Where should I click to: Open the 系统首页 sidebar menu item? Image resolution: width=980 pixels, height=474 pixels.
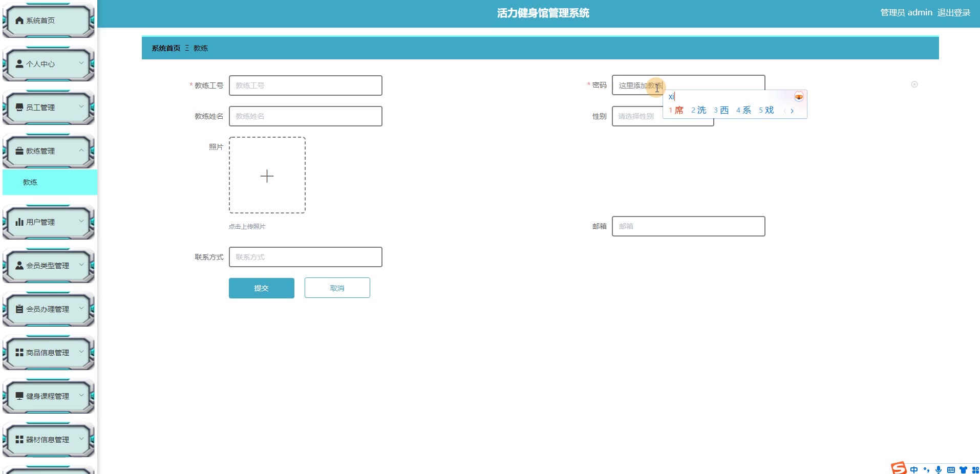coord(49,20)
